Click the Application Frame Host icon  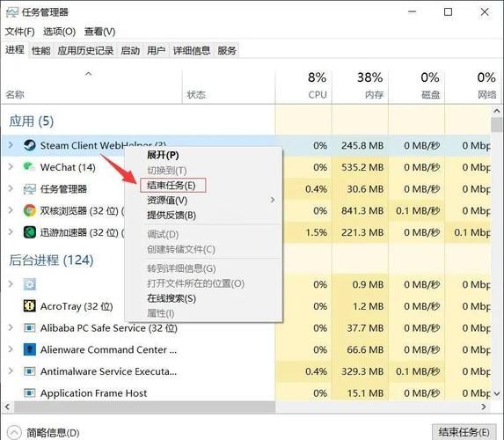click(30, 393)
